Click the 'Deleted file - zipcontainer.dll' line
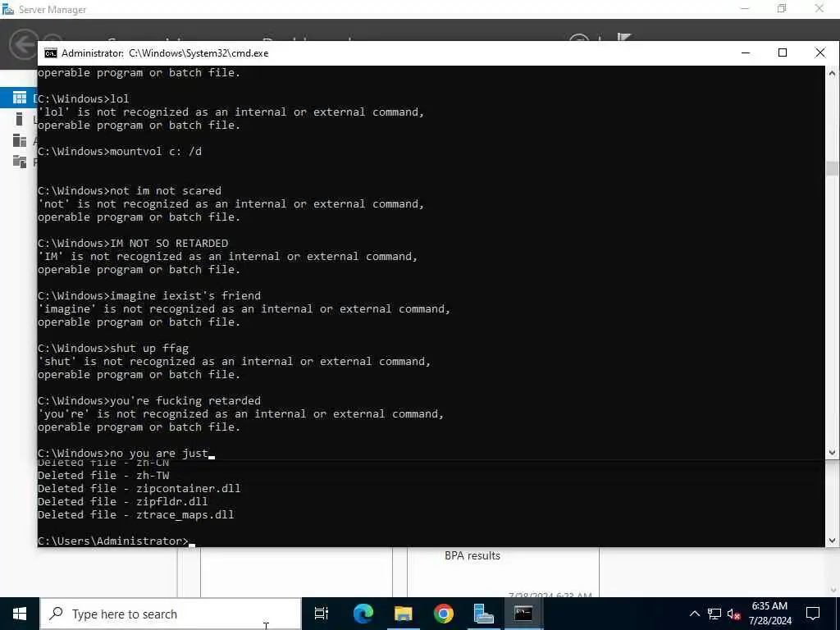 point(139,489)
